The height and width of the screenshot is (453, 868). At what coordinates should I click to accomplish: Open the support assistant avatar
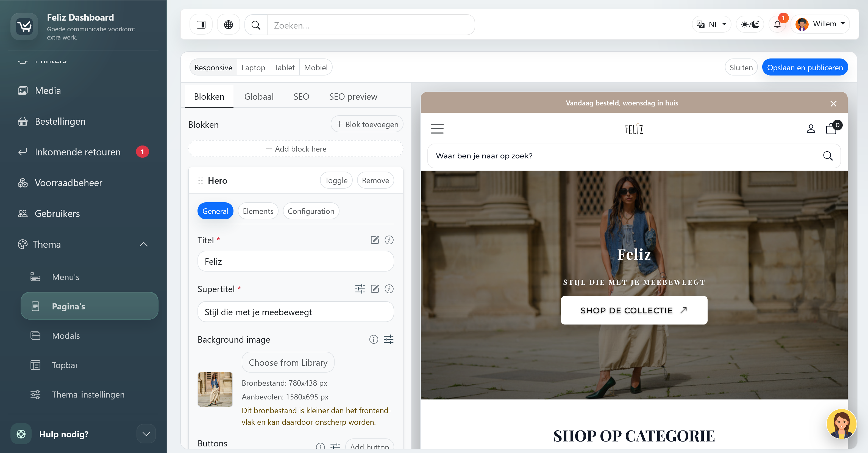point(841,424)
